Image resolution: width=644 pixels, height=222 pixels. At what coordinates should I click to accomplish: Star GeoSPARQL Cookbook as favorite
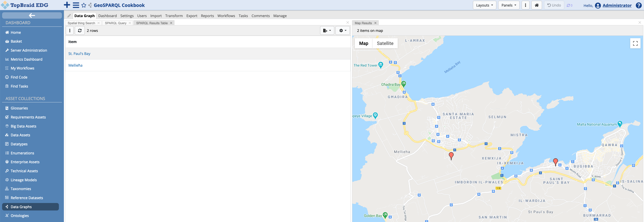point(84,5)
